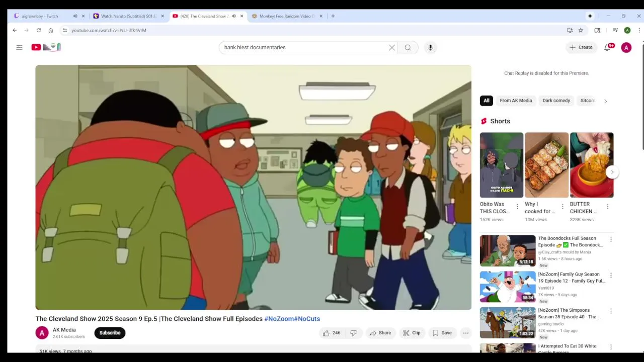Image resolution: width=644 pixels, height=362 pixels.
Task: Open options for Obito short
Action: pyautogui.click(x=517, y=207)
